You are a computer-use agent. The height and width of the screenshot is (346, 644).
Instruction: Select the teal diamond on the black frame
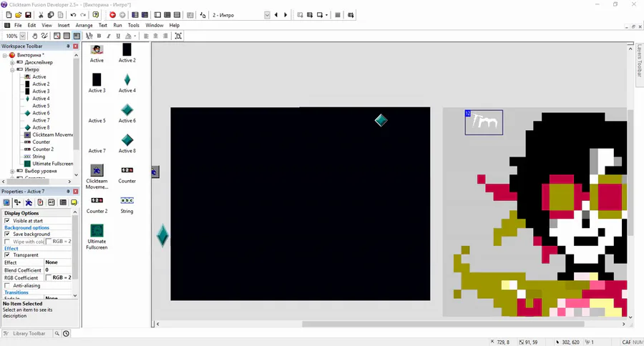point(381,120)
